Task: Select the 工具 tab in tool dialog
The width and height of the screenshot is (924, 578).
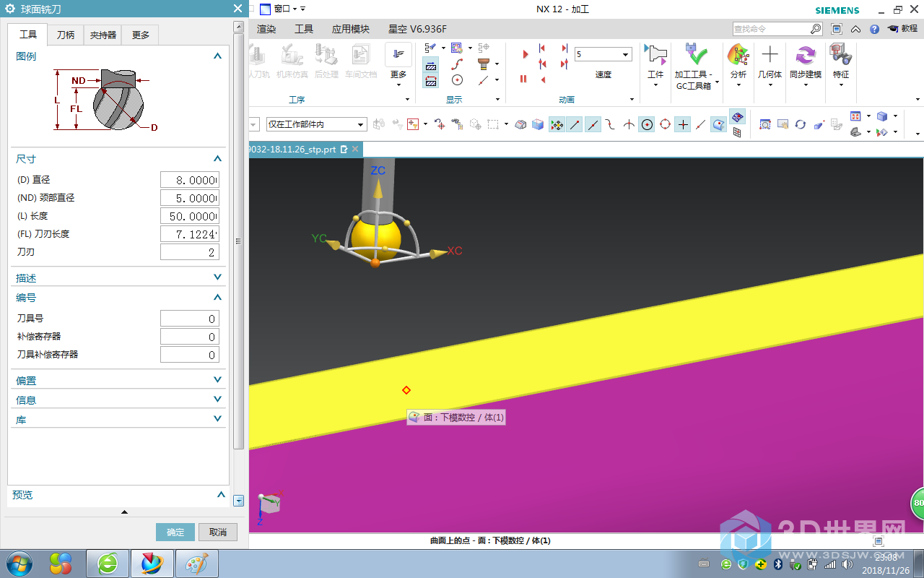Action: tap(28, 34)
